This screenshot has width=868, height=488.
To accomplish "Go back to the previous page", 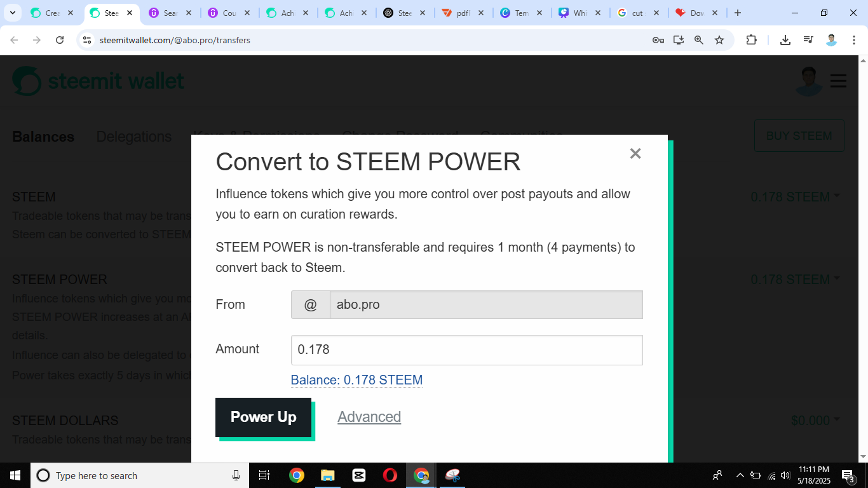I will tap(14, 40).
